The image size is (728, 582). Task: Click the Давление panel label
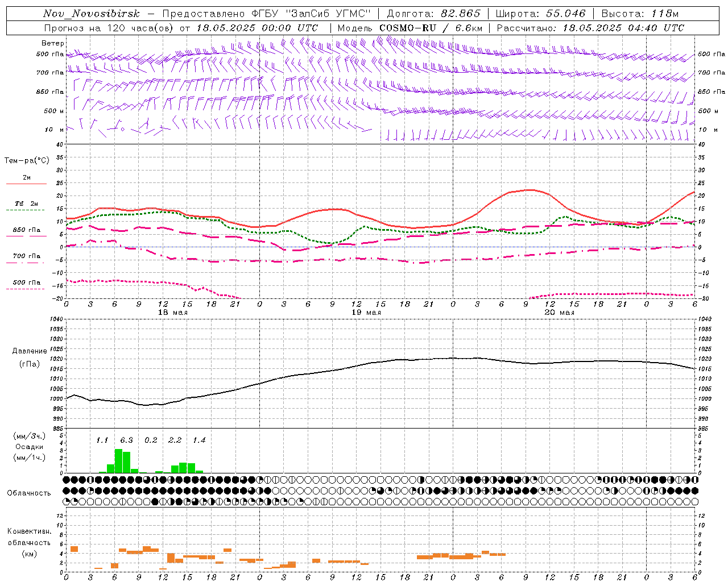pyautogui.click(x=30, y=351)
